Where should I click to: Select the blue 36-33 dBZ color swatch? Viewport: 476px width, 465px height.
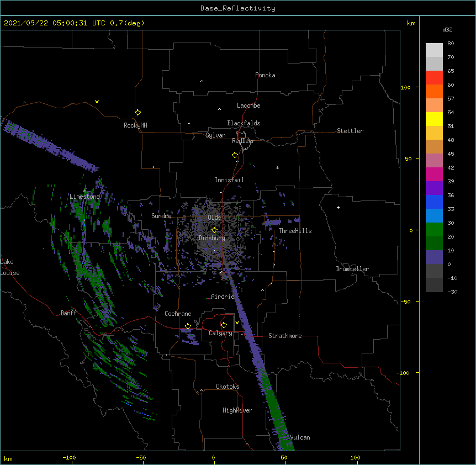(x=434, y=202)
